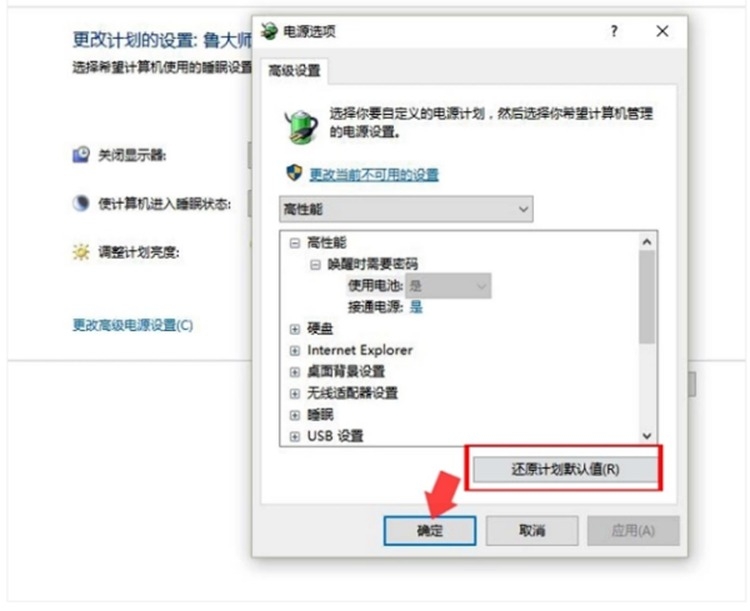Expand the 硬盘 tree item
Image resolution: width=750 pixels, height=611 pixels.
pyautogui.click(x=295, y=329)
